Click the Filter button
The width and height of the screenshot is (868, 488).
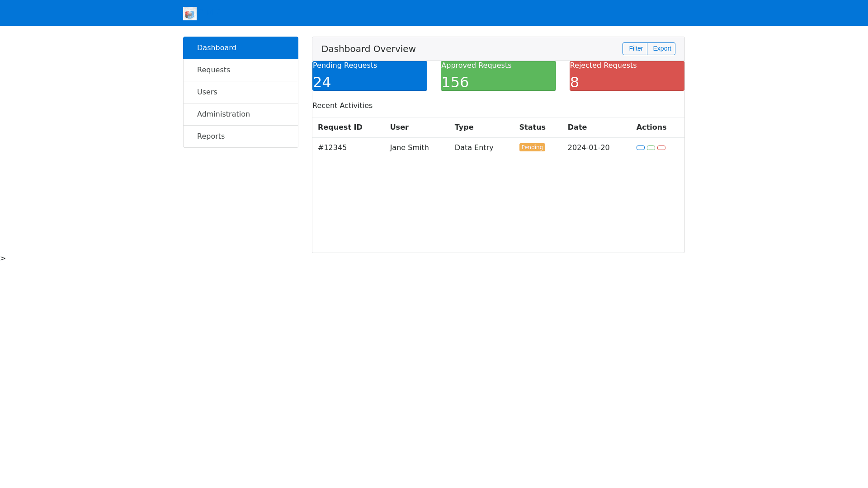point(635,49)
